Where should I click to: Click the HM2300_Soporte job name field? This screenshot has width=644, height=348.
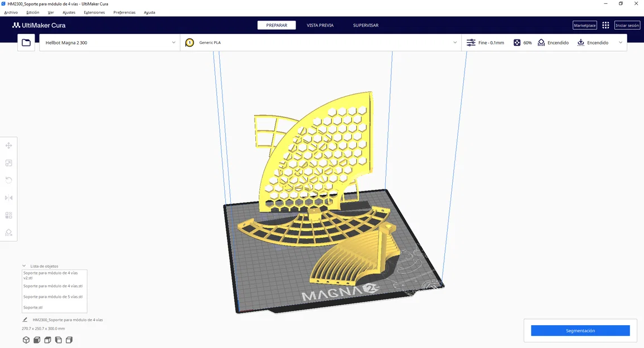click(68, 320)
